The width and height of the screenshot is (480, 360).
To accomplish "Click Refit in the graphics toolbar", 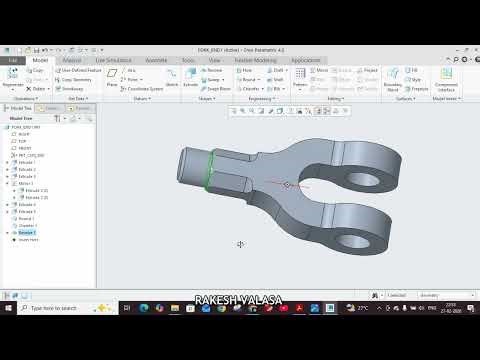I will pos(234,111).
